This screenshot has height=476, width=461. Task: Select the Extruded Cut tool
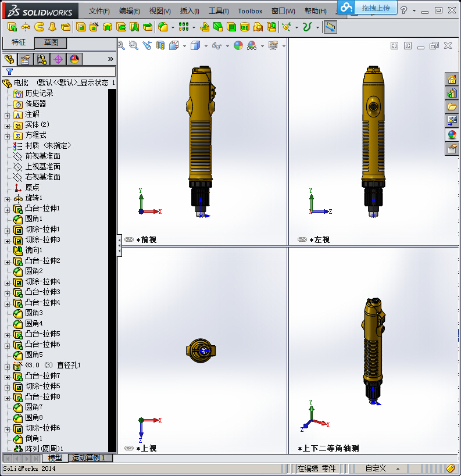tap(81, 27)
